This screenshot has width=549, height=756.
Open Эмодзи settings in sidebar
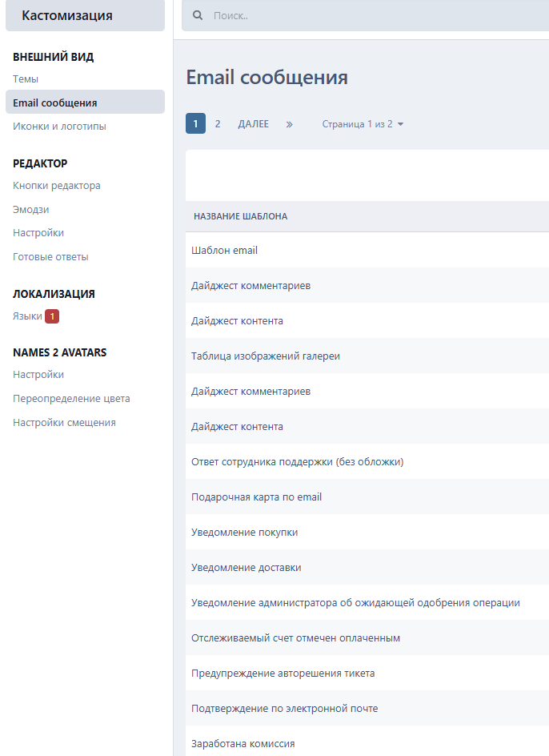pyautogui.click(x=31, y=210)
